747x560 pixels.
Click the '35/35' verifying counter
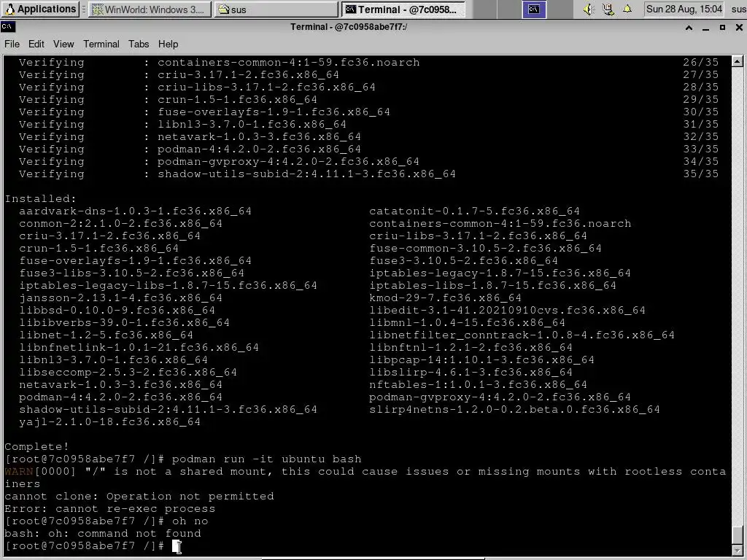pos(701,174)
